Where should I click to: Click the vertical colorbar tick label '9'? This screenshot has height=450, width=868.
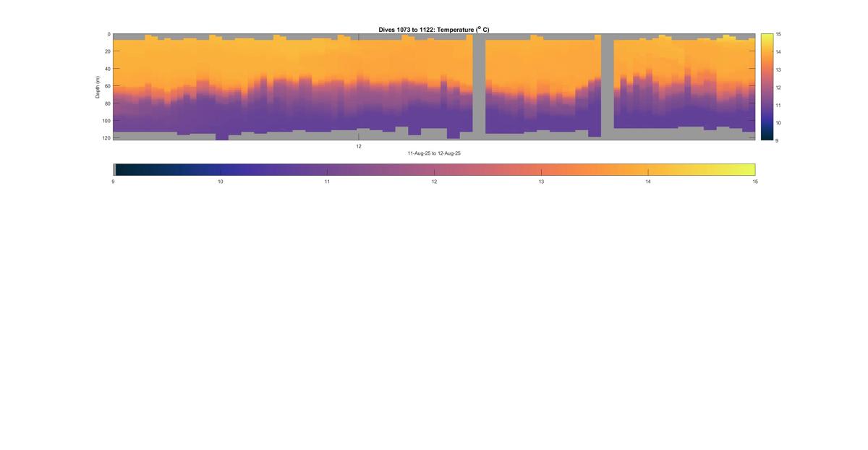pyautogui.click(x=777, y=140)
